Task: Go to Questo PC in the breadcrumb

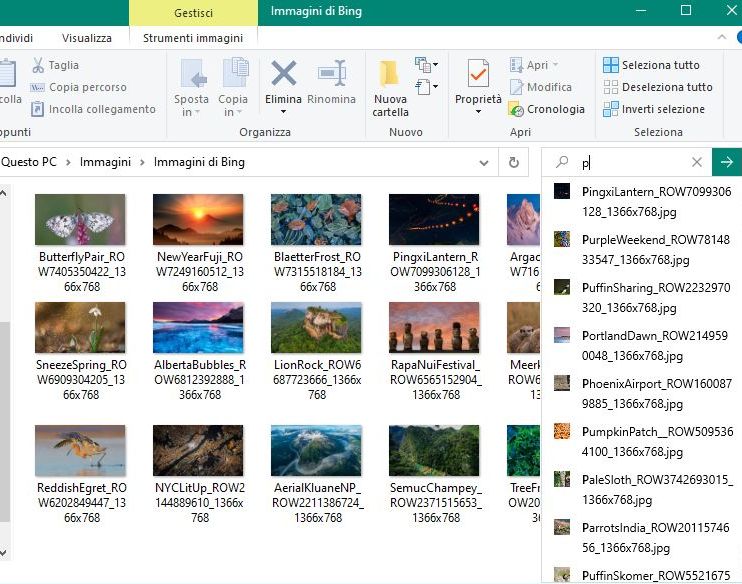Action: click(x=29, y=162)
